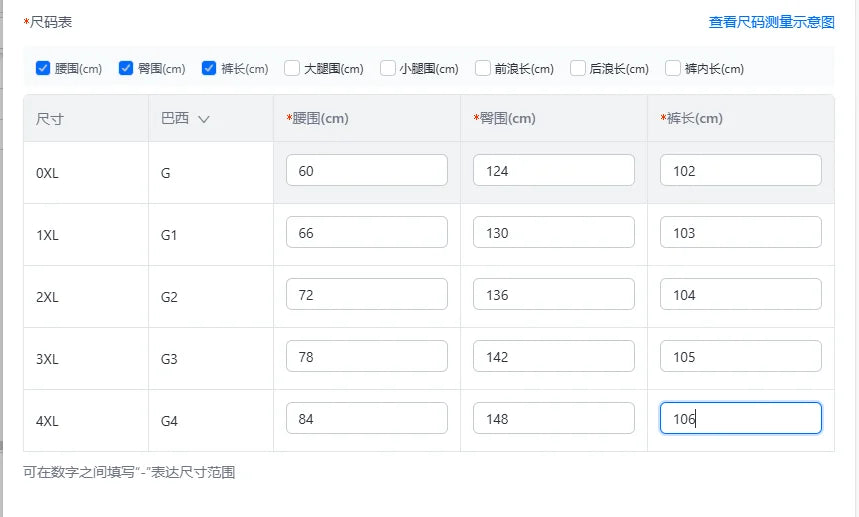Click the 0XL waist field showing 60
The height and width of the screenshot is (517, 859).
pyautogui.click(x=366, y=170)
